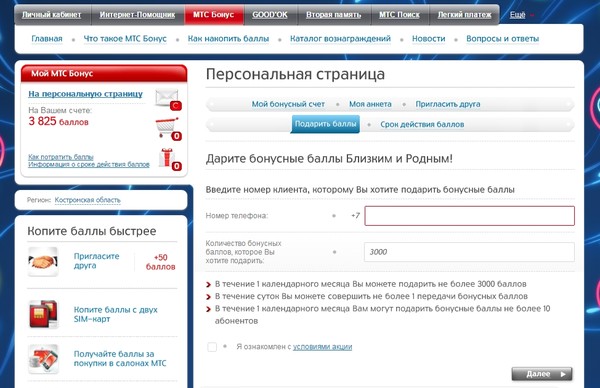The width and height of the screenshot is (600, 388).
Task: Click the two SIM-cards image
Action: pos(44,315)
